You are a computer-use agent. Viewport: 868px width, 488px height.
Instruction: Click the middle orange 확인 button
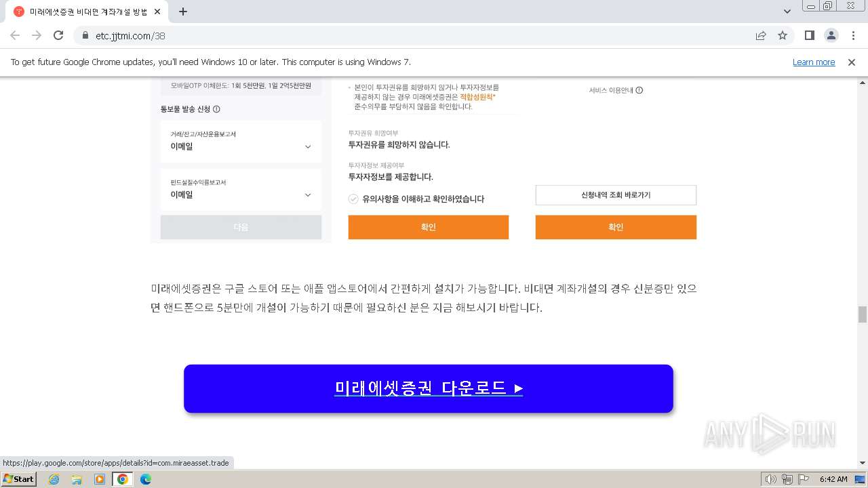click(x=429, y=227)
